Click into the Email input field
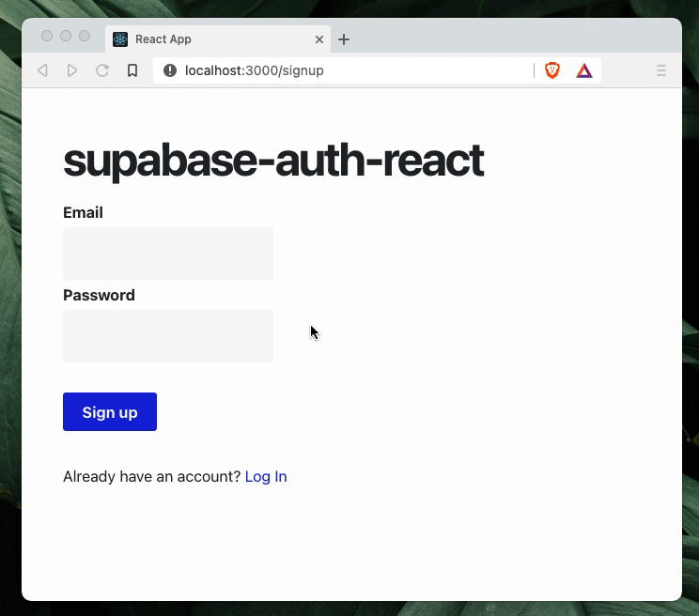 [x=168, y=254]
